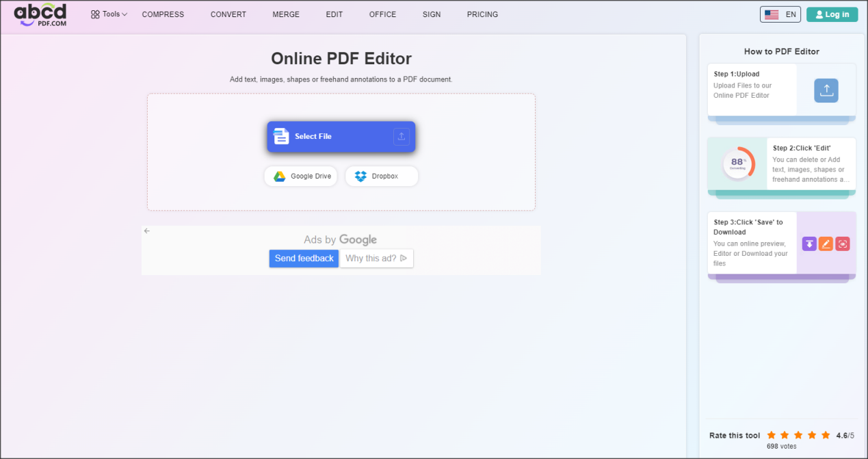868x459 pixels.
Task: Expand the Tools dropdown menu
Action: [x=112, y=14]
